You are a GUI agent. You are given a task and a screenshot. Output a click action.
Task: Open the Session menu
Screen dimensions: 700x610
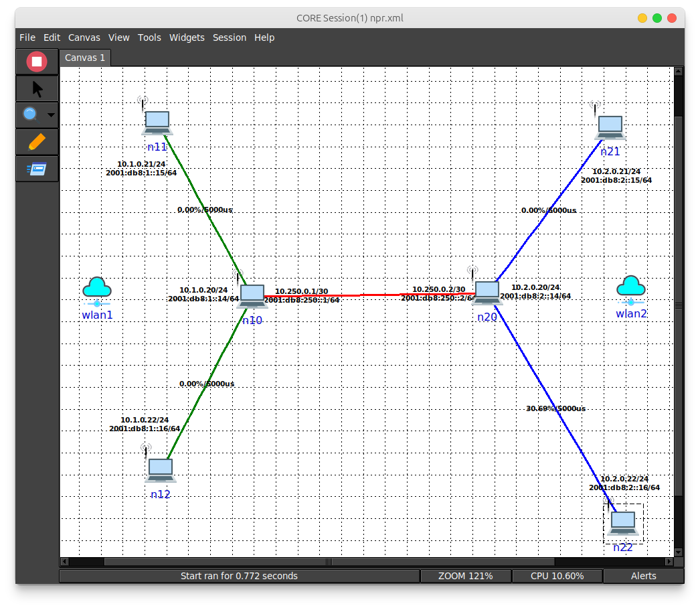point(230,37)
